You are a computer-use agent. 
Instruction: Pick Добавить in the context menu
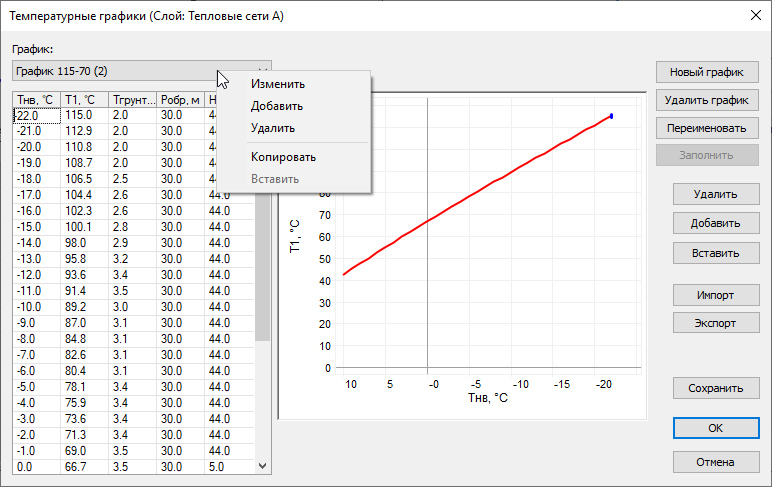277,106
